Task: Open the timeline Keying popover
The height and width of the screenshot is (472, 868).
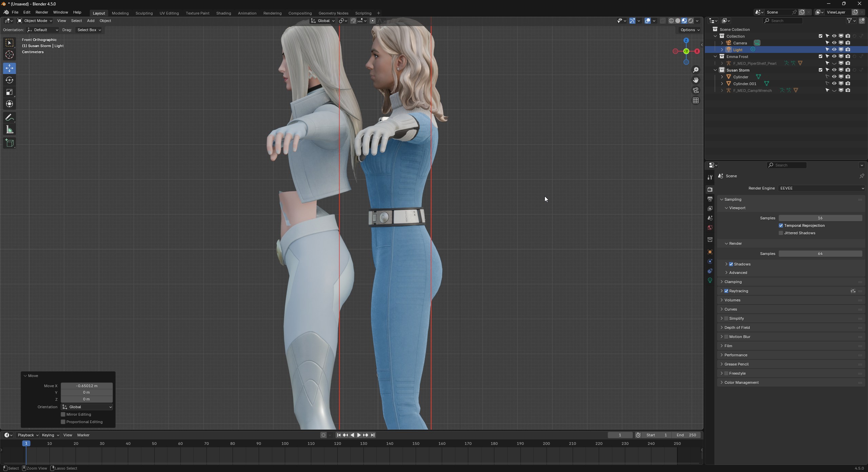Action: pos(50,435)
